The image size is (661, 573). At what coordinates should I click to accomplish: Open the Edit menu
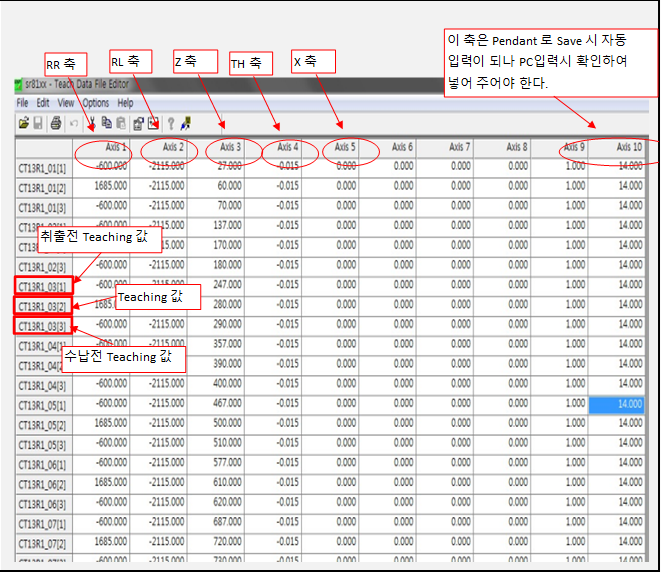click(43, 103)
